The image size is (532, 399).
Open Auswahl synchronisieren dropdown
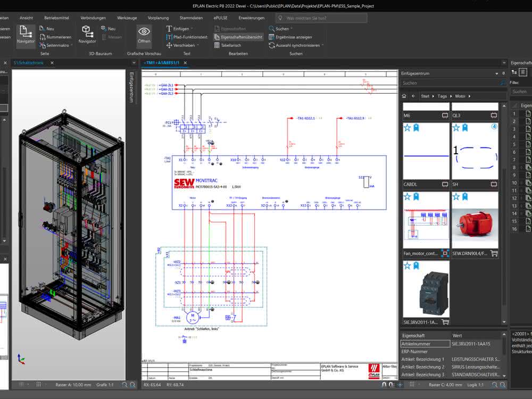296,45
